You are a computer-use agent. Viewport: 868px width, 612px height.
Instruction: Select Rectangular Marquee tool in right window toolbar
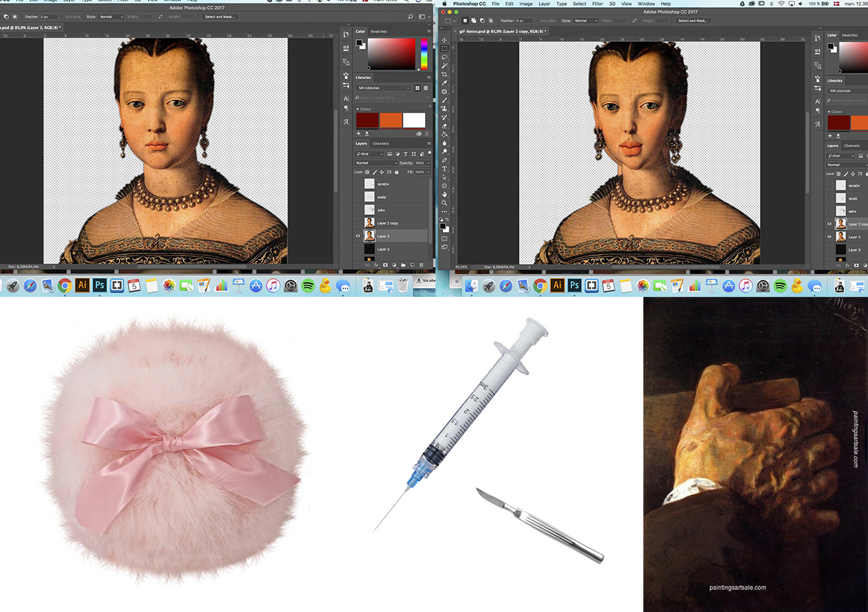tap(444, 49)
